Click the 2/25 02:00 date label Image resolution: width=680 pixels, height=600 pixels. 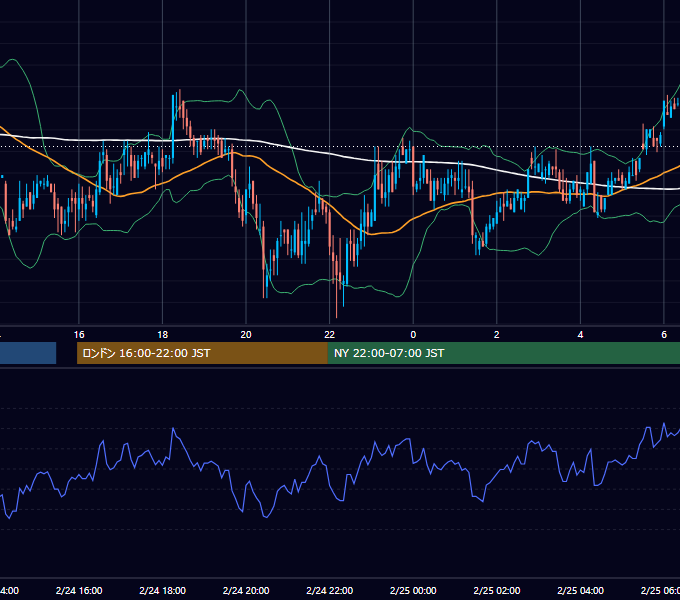(497, 590)
